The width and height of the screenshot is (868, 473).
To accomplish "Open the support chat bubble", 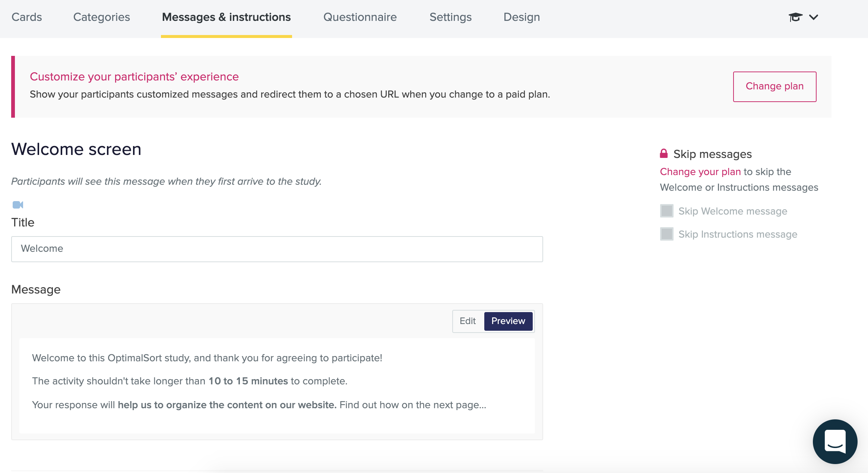I will [x=836, y=442].
